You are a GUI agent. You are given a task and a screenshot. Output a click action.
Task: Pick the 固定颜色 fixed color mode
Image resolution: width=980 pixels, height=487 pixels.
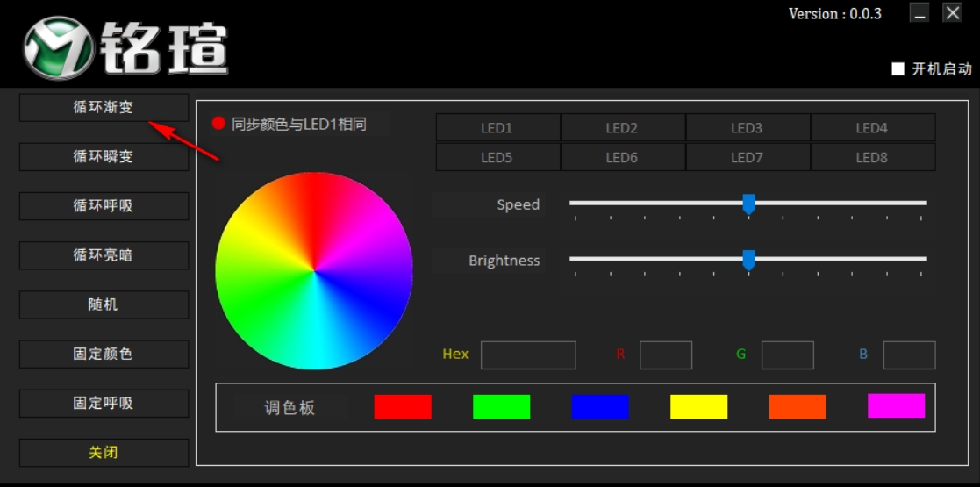coord(104,354)
